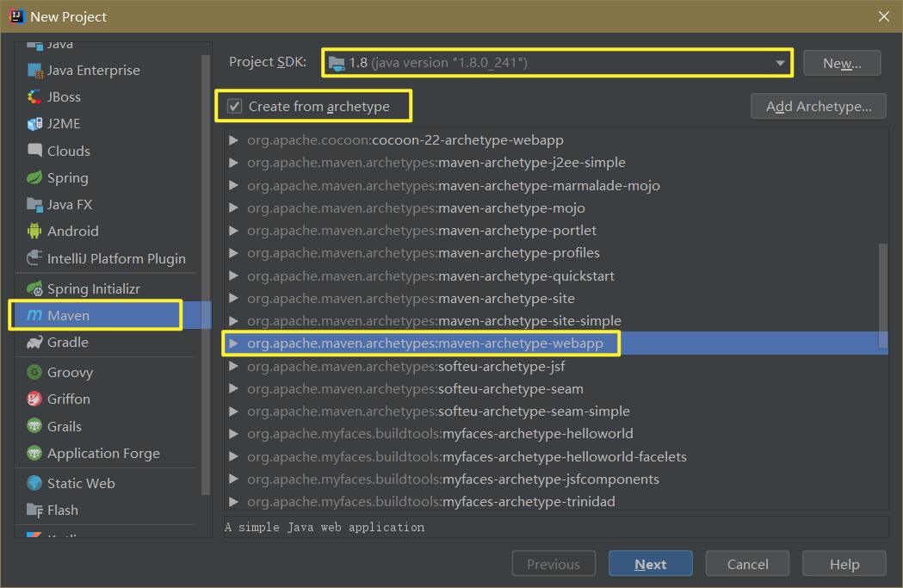Expand the selected maven-archetype-webapp node
This screenshot has width=903, height=588.
coord(233,344)
